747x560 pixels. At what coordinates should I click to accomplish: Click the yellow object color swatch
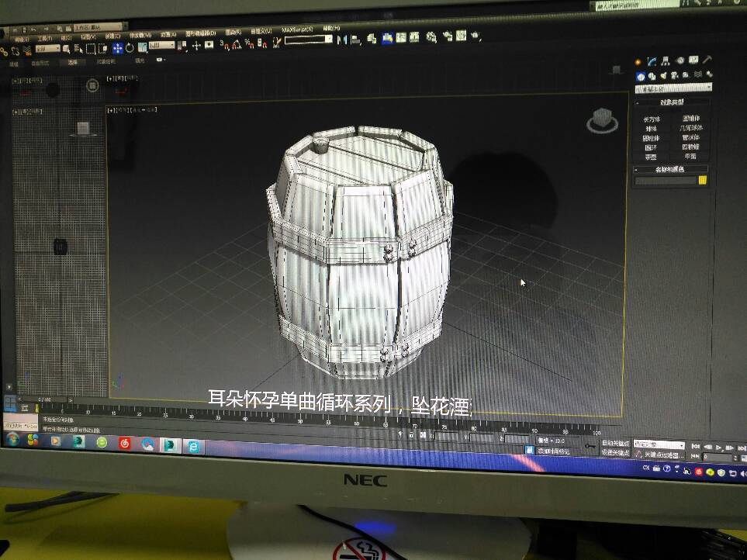[703, 180]
